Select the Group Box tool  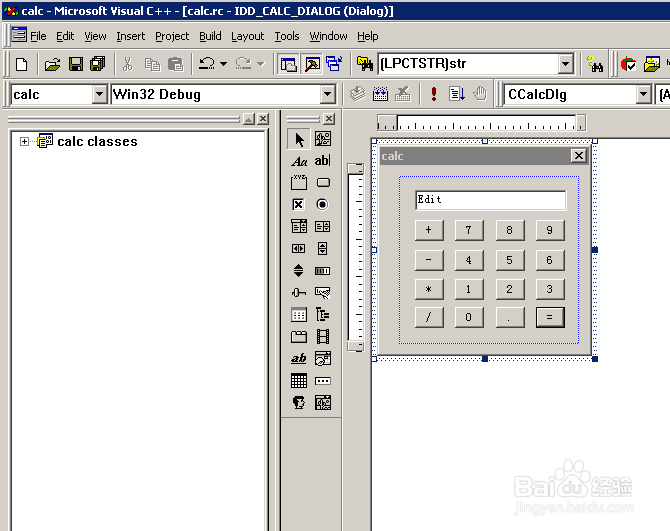tap(299, 183)
